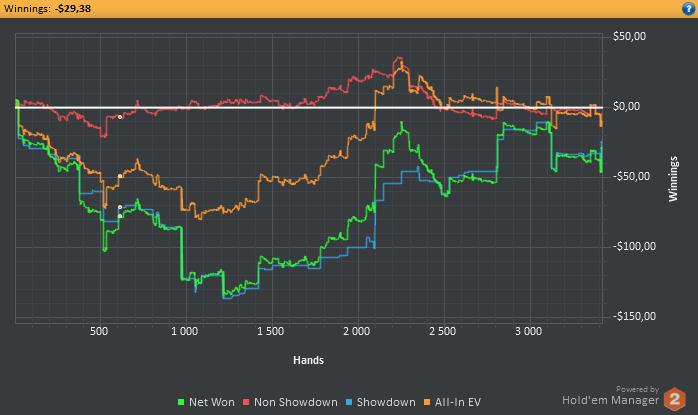Click the -$150,00 axis label

[634, 317]
